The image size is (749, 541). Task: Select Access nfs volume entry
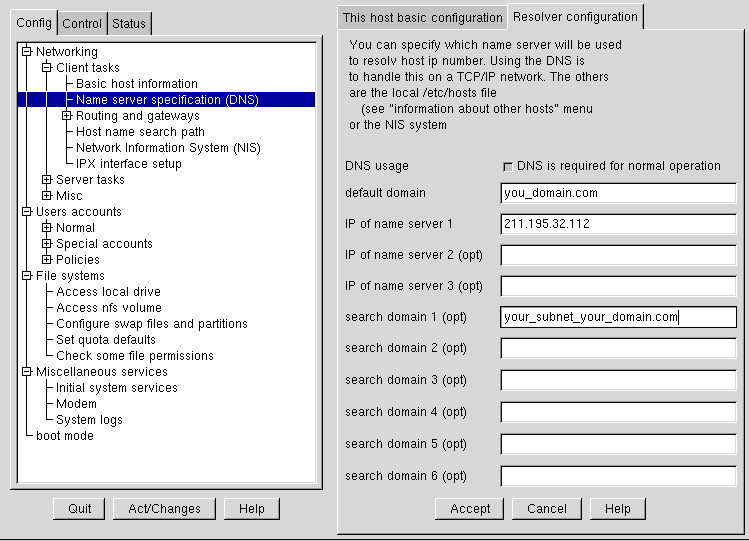tap(109, 308)
